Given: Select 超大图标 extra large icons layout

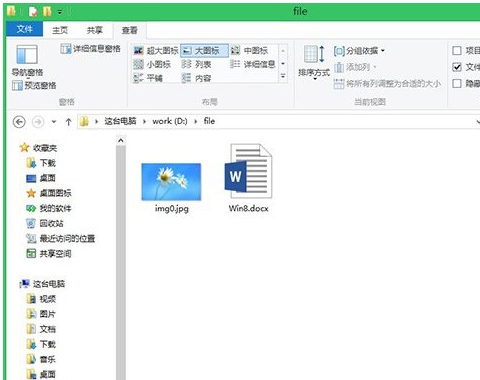Looking at the screenshot, I should [156, 51].
